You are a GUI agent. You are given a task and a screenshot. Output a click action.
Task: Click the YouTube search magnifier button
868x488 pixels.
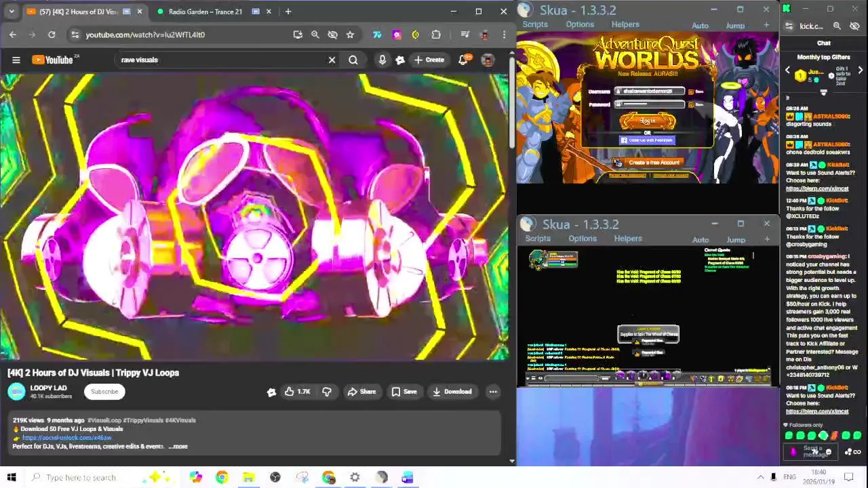pos(353,60)
